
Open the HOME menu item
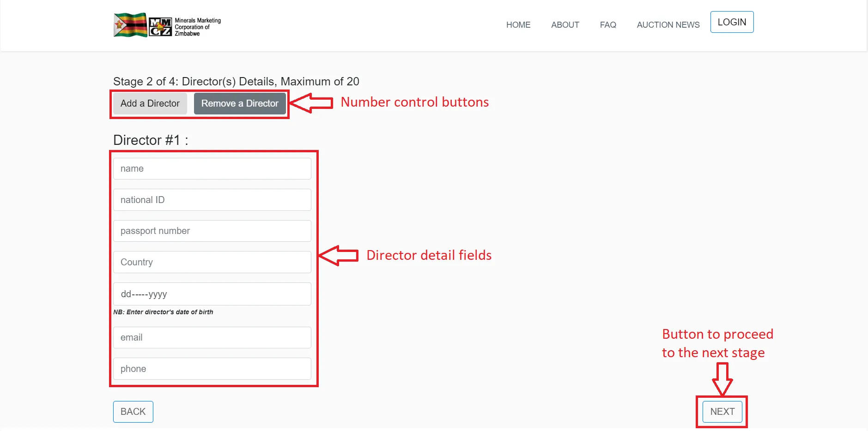pyautogui.click(x=518, y=25)
